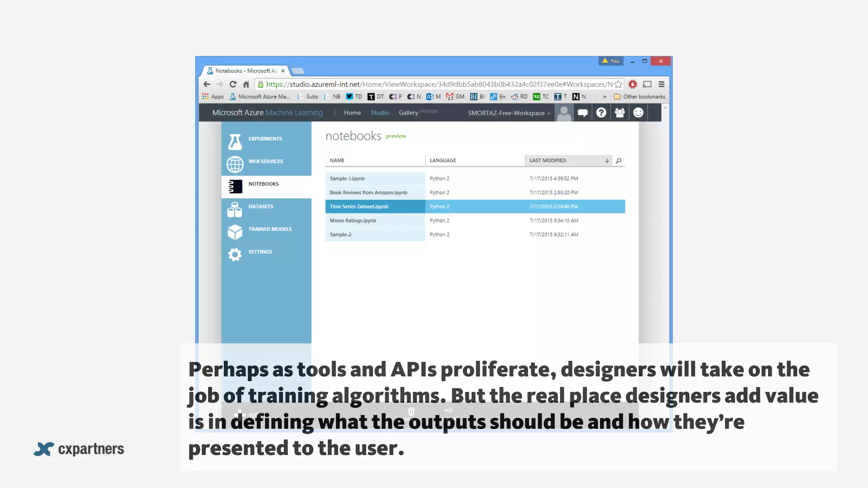Open Other bookmarks folder

pos(640,97)
